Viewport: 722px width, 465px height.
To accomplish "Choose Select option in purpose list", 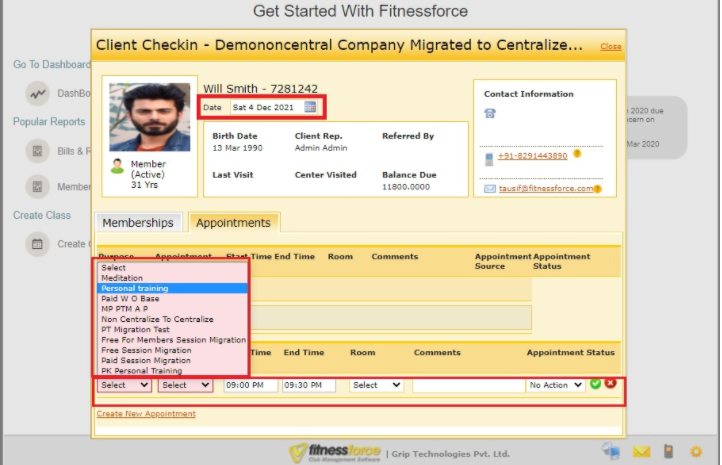I will click(x=172, y=267).
